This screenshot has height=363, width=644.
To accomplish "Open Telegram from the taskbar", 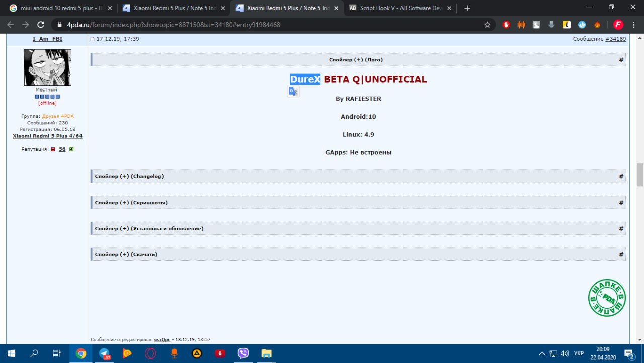I will pyautogui.click(x=104, y=353).
